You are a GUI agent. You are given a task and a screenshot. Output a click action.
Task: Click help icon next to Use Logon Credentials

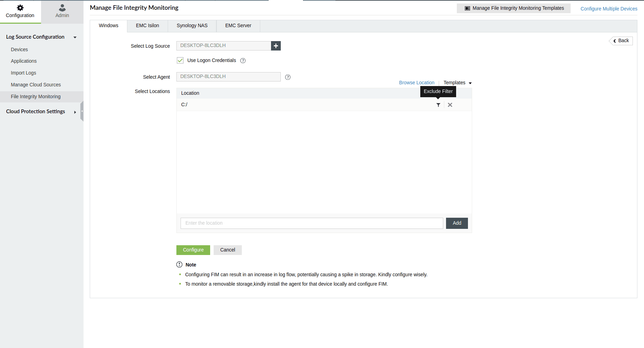coord(243,61)
